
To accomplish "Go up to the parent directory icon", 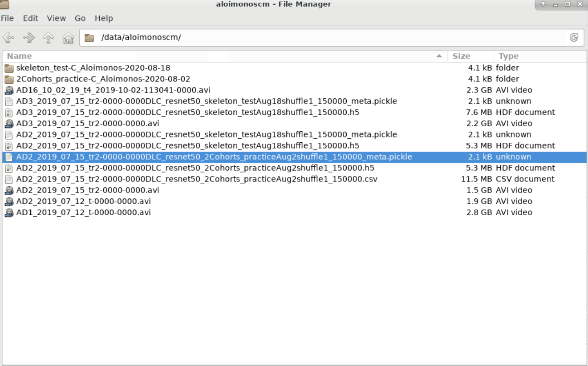I will 48,37.
